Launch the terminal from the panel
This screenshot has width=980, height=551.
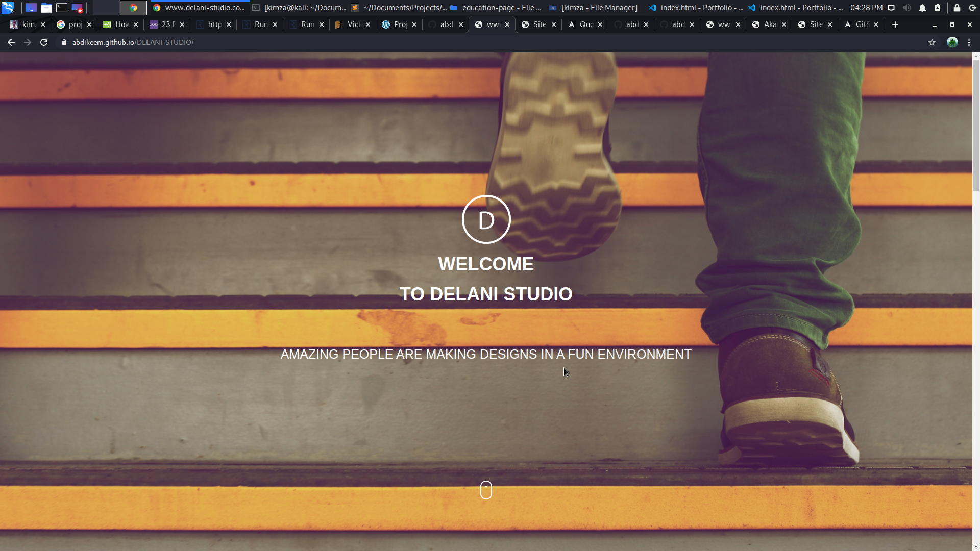(62, 8)
